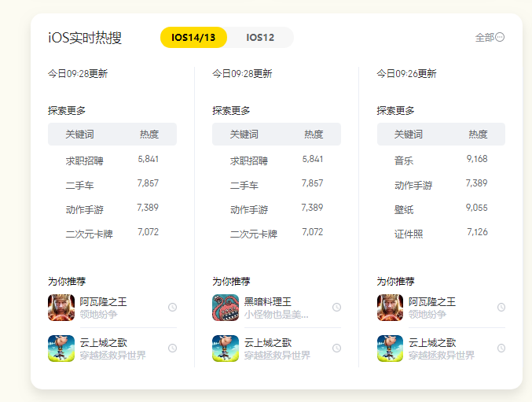Click 7,072 value in left column
This screenshot has height=402, width=532.
[x=149, y=232]
